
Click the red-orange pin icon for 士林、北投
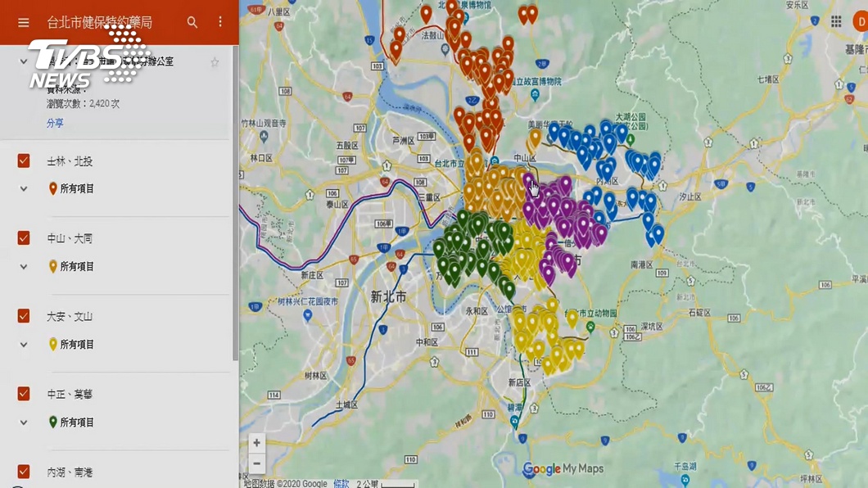pyautogui.click(x=52, y=188)
